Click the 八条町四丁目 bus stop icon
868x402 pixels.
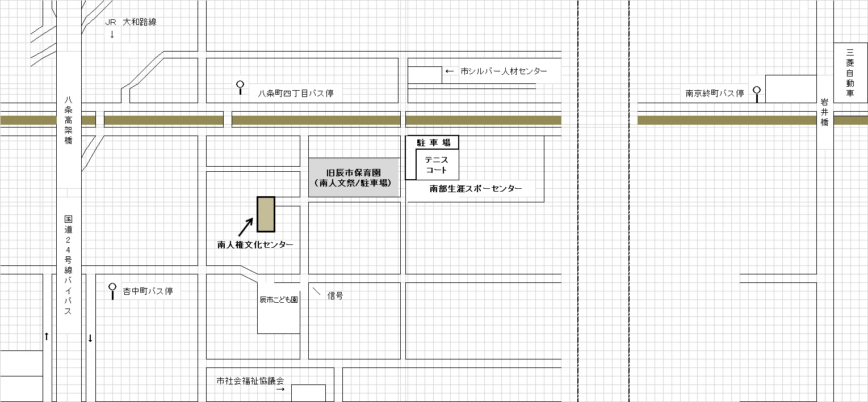pyautogui.click(x=240, y=87)
